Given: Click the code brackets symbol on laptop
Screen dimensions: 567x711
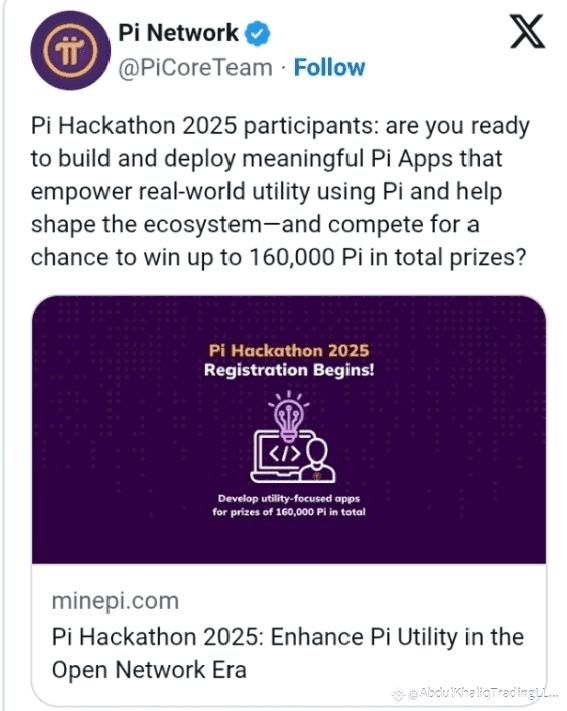Looking at the screenshot, I should pos(285,453).
